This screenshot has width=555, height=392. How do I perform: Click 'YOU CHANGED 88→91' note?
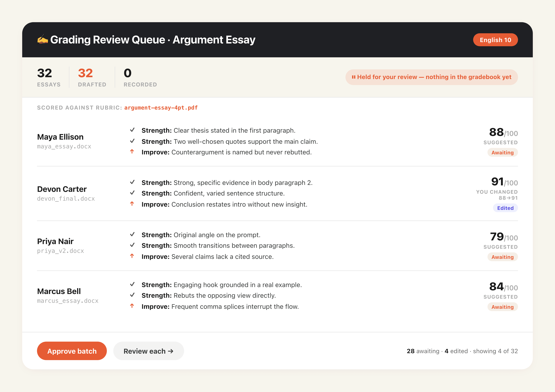coord(497,195)
